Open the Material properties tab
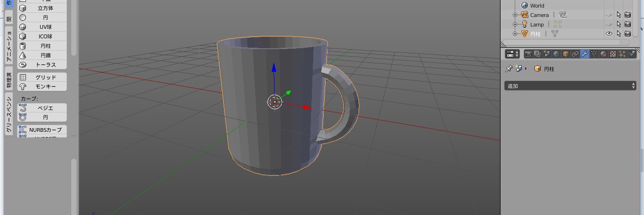 coord(604,54)
